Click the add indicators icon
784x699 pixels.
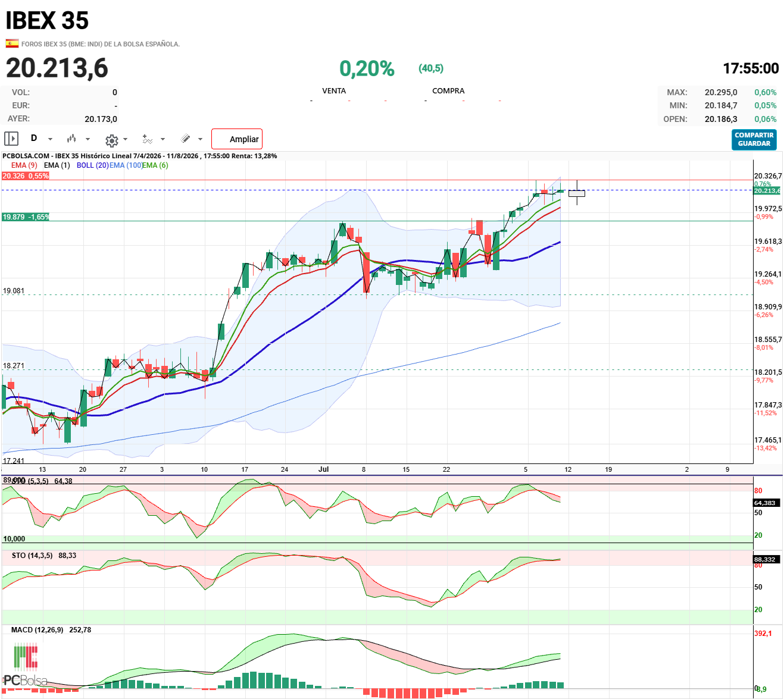[147, 139]
